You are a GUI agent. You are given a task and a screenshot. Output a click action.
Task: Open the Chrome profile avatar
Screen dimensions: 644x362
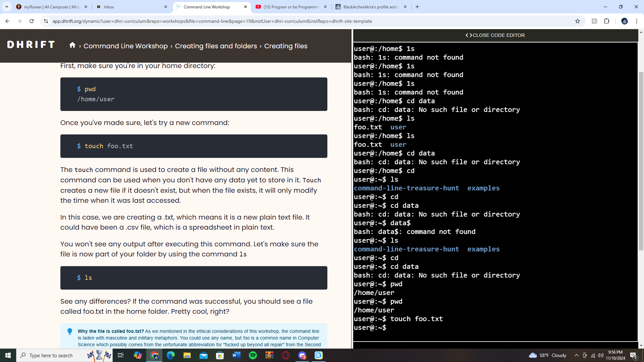[625, 21]
